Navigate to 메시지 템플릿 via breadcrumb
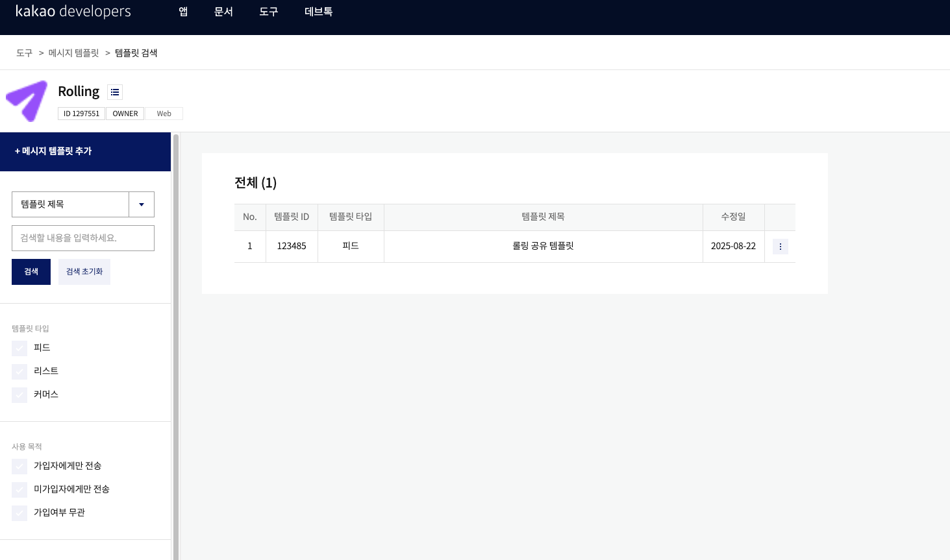950x560 pixels. [x=71, y=53]
